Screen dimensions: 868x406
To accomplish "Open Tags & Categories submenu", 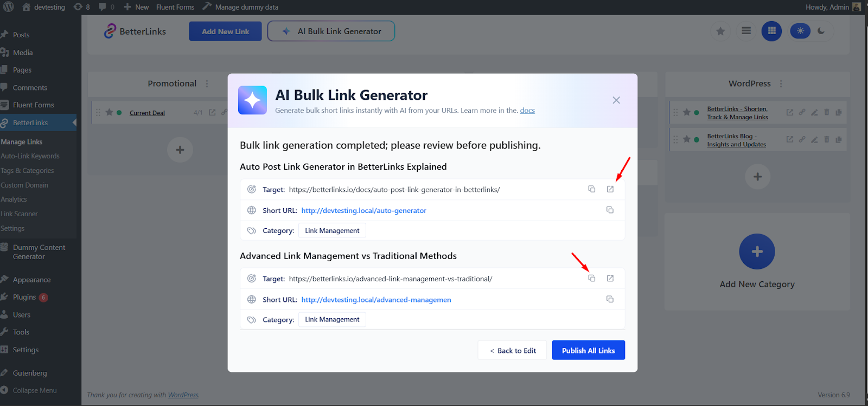I will pos(28,171).
